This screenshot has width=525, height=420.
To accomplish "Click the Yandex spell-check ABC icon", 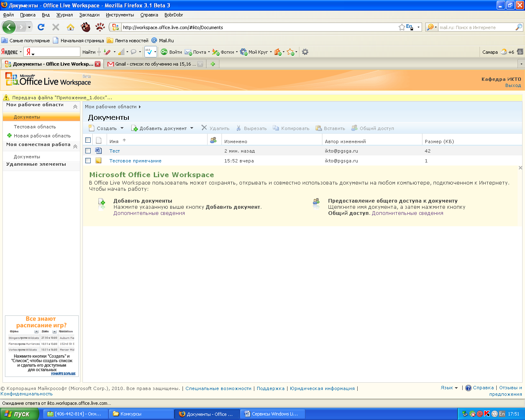I will (149, 52).
